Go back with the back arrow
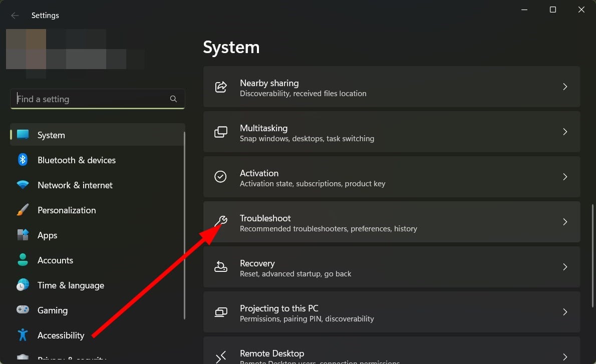This screenshot has height=364, width=596. pyautogui.click(x=15, y=16)
